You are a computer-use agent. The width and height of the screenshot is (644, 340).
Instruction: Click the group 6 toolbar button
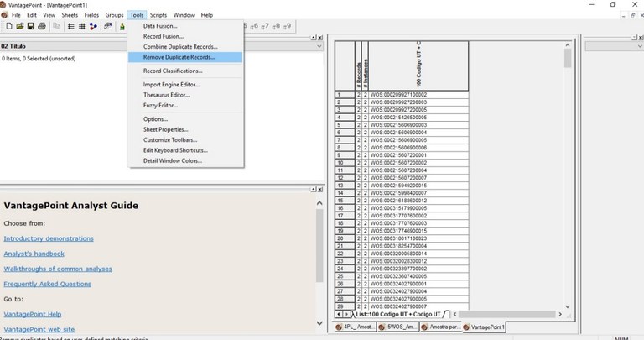[x=254, y=26]
